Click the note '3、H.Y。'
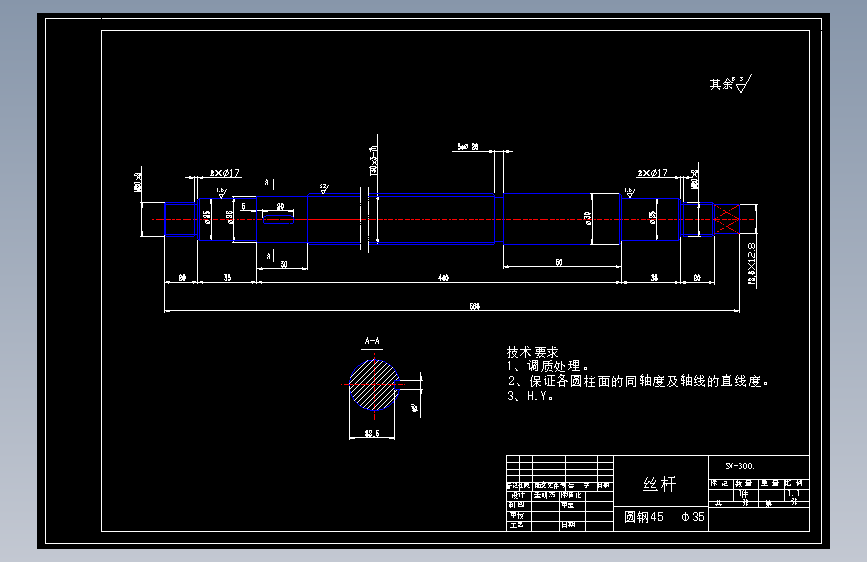 [531, 396]
